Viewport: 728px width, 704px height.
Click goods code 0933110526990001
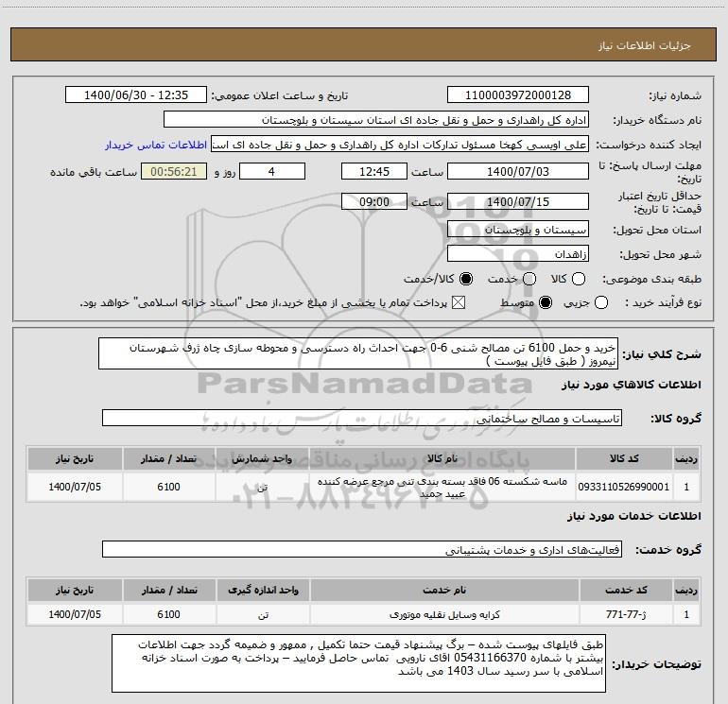tap(624, 487)
